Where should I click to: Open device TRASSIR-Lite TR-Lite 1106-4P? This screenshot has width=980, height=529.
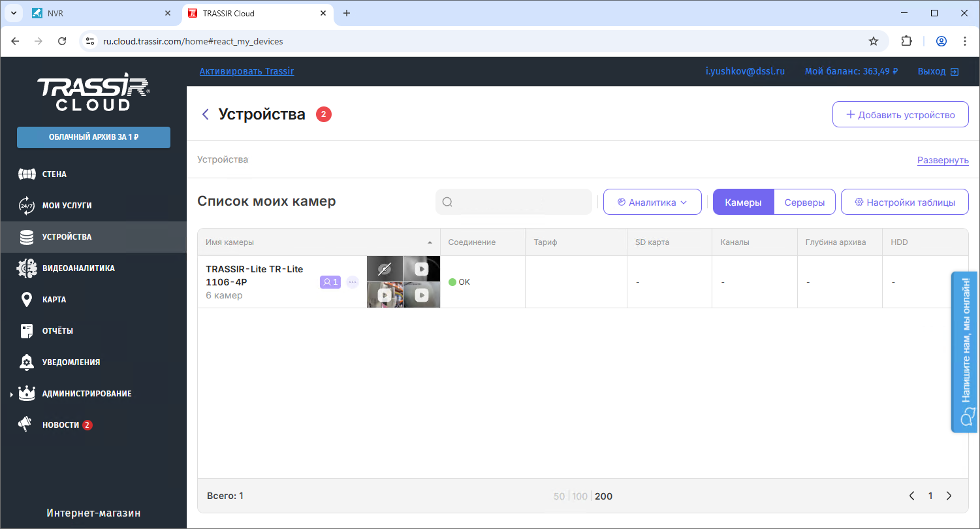(x=255, y=276)
